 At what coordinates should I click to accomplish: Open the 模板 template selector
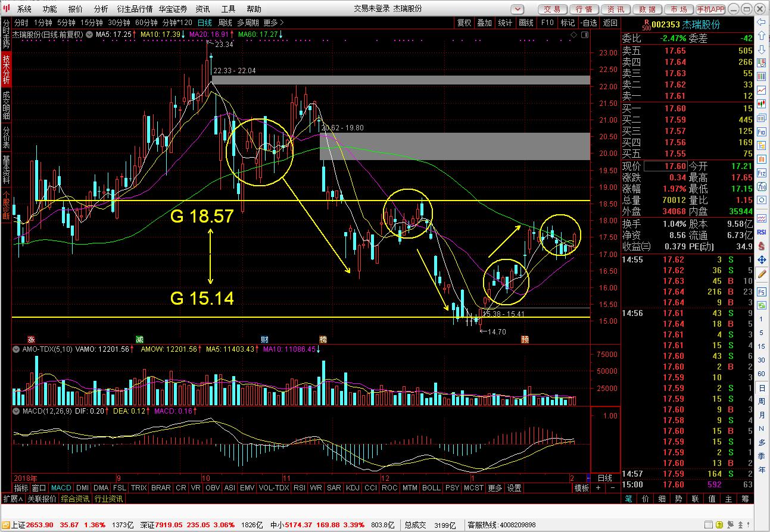[582, 488]
